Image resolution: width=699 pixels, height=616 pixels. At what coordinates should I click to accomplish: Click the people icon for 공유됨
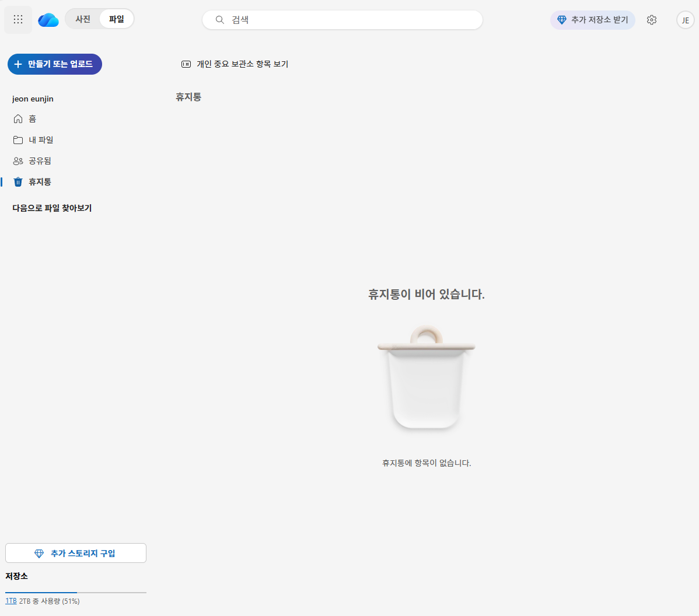point(18,161)
